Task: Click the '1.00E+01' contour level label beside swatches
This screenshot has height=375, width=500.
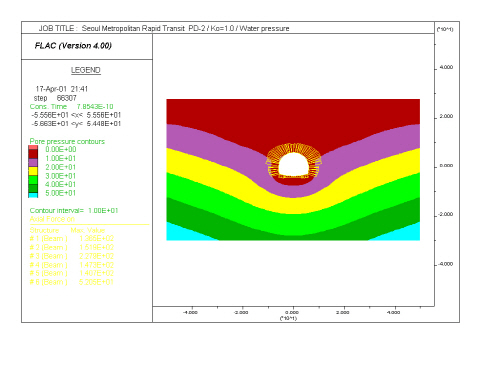Action: click(61, 158)
